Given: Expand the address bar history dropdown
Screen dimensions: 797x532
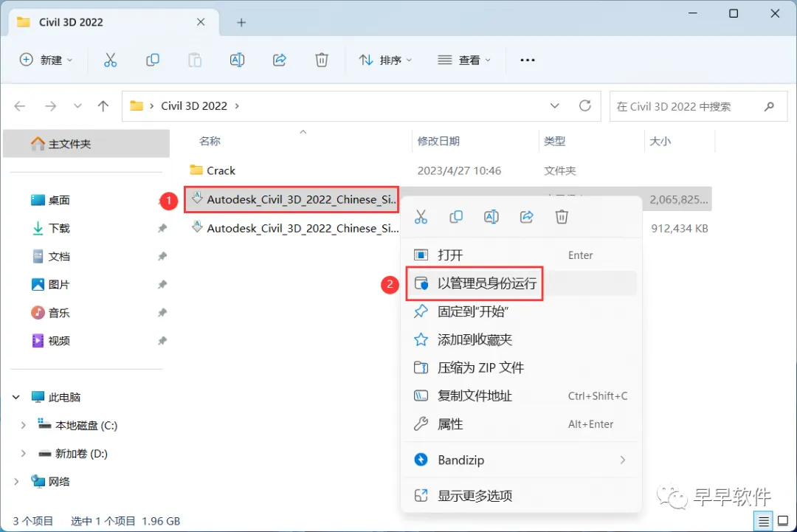Looking at the screenshot, I should [554, 106].
